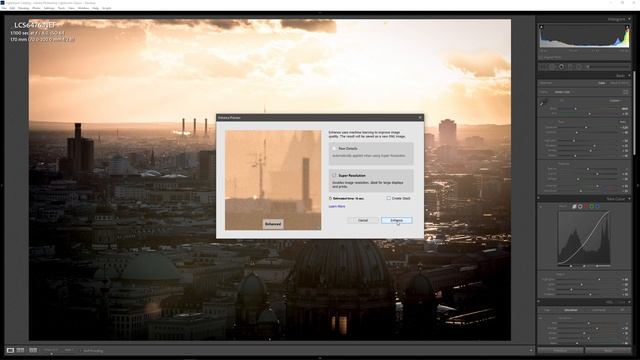This screenshot has width=640, height=360.
Task: Click the Previous button
Action: pyautogui.click(x=560, y=351)
